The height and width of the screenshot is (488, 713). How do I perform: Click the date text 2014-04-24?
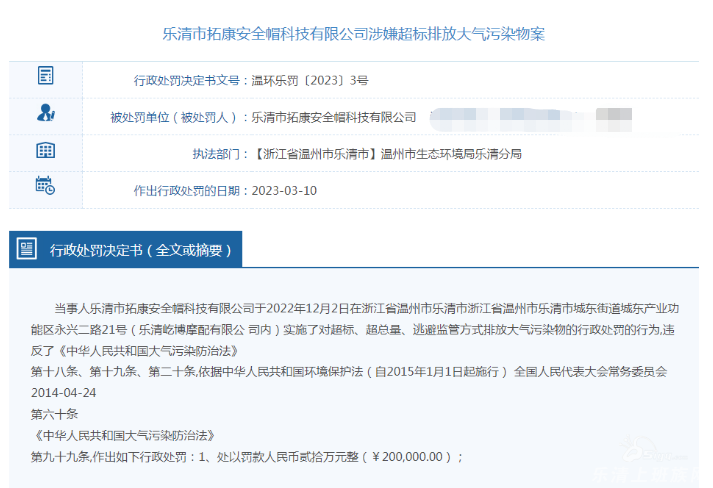tap(64, 393)
